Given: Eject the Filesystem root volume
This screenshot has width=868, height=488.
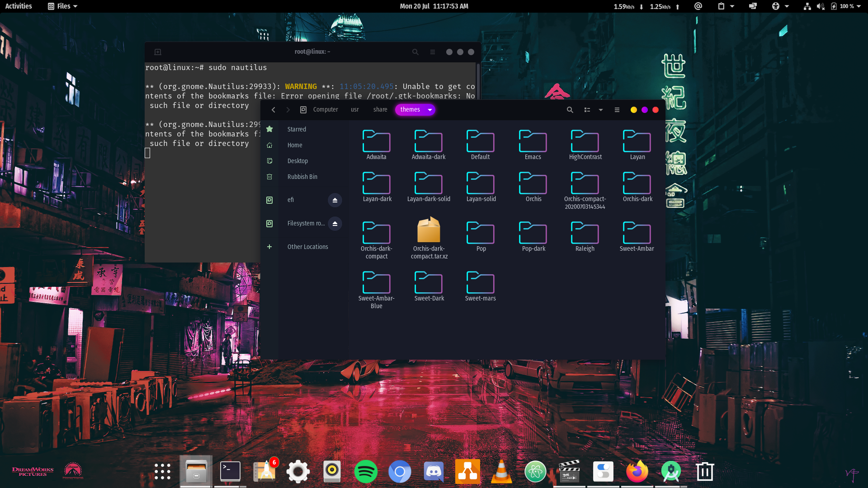Looking at the screenshot, I should point(335,224).
